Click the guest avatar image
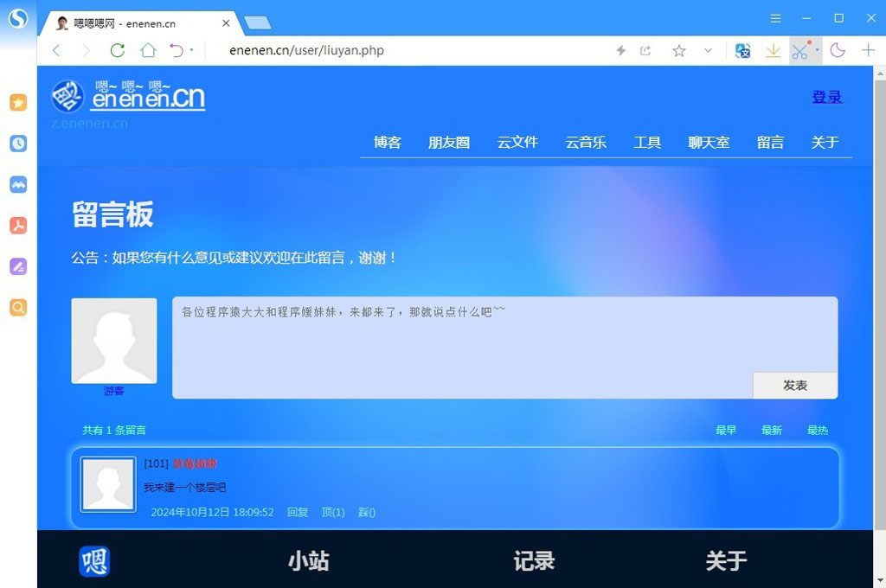886x588 pixels. click(x=114, y=341)
